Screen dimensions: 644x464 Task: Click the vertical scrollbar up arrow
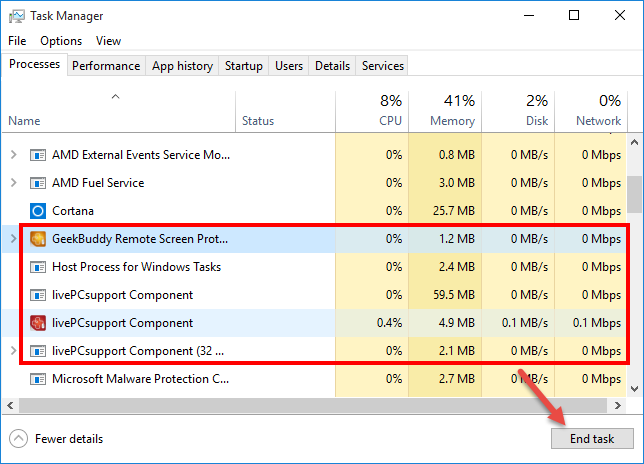(635, 142)
